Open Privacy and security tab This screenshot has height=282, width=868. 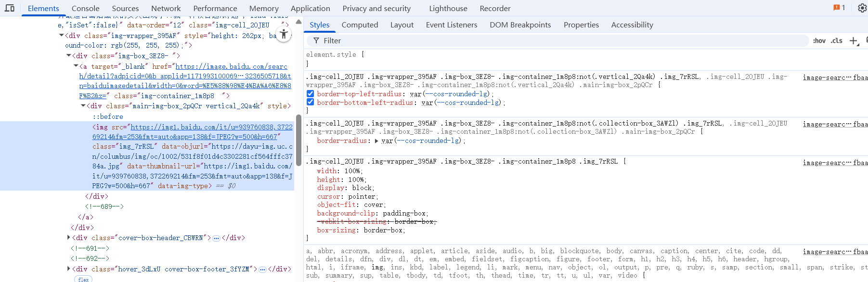376,8
